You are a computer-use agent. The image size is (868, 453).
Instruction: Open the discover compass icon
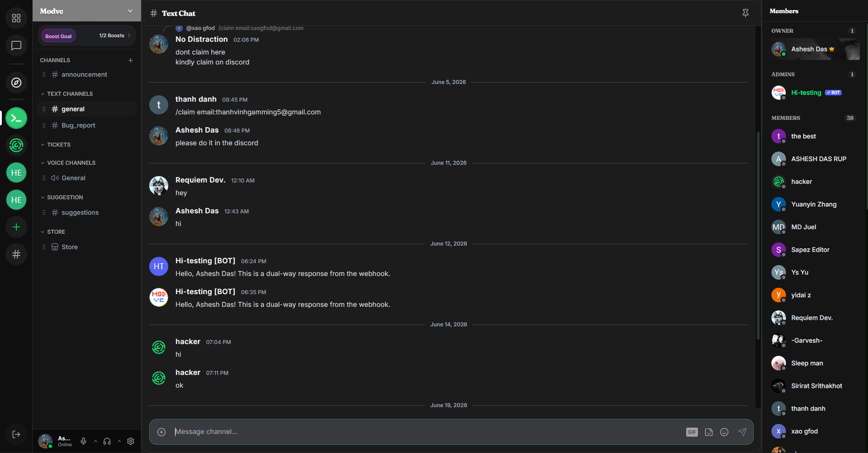[x=16, y=83]
